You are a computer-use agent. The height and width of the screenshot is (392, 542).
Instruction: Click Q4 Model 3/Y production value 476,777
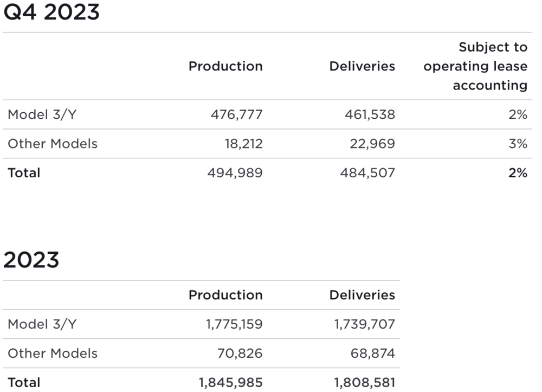point(236,114)
